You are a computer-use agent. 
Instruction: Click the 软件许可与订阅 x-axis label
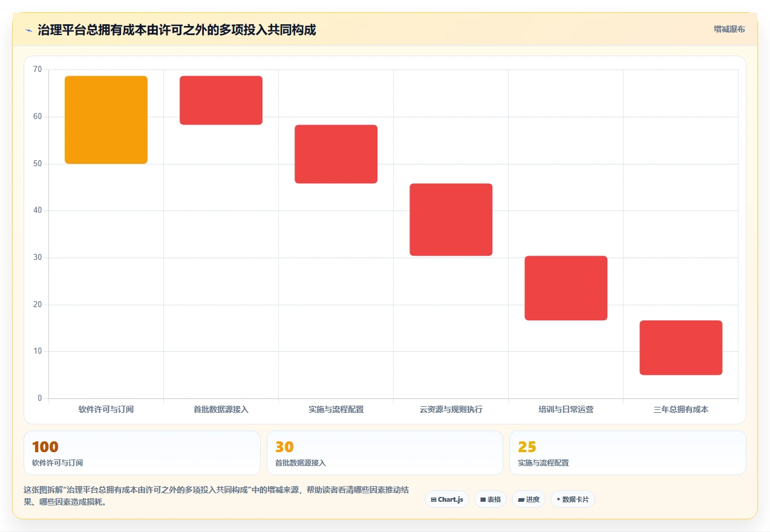click(x=106, y=409)
